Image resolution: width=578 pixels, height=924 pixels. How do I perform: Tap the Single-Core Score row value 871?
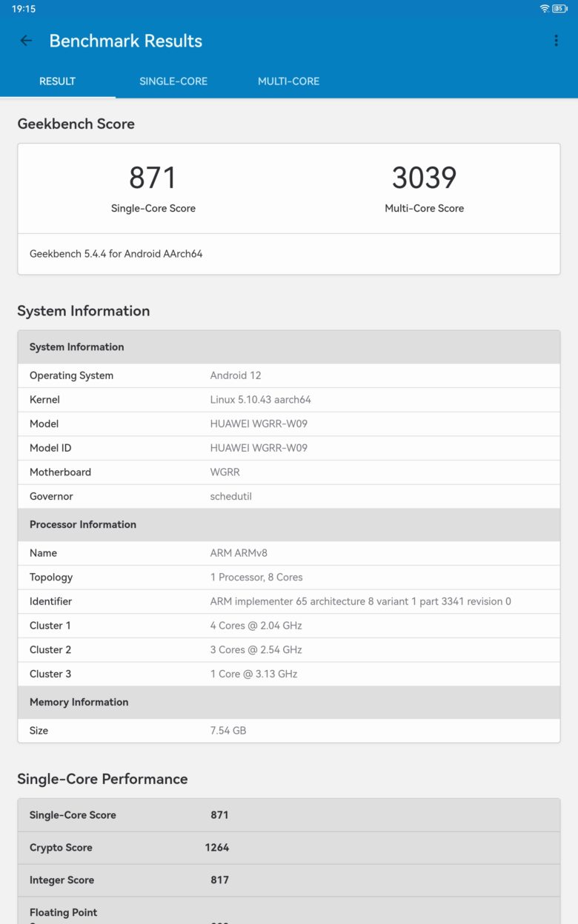pos(219,815)
